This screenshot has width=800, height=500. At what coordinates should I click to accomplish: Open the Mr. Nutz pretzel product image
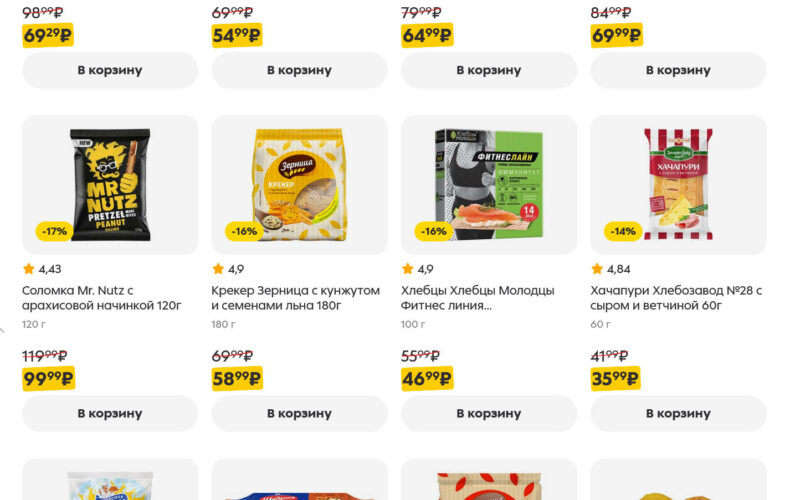click(x=110, y=185)
